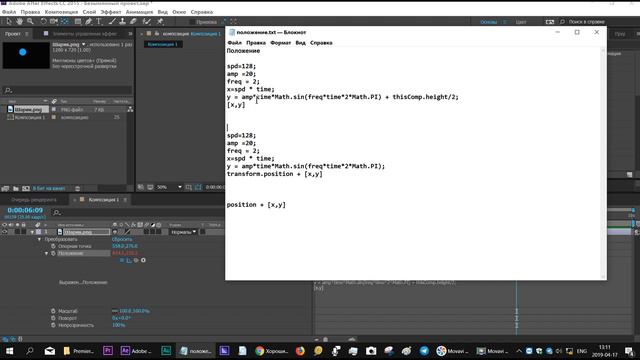Click the stopwatch next to Непрозрачность
640x360 pixels.
(53, 325)
